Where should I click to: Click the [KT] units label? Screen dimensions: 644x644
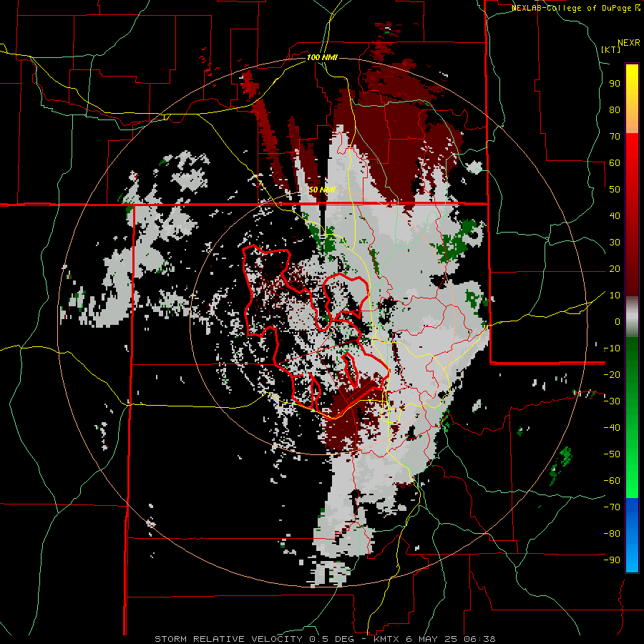[611, 49]
